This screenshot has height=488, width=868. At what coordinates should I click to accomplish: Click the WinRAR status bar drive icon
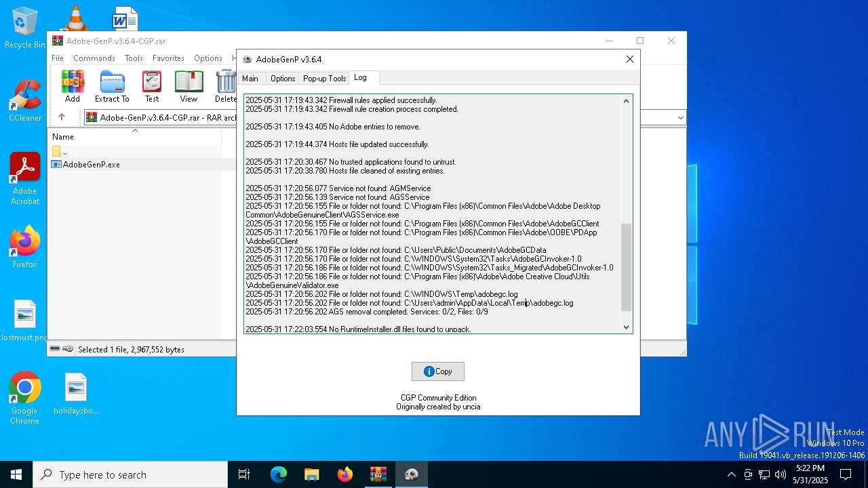click(x=55, y=349)
